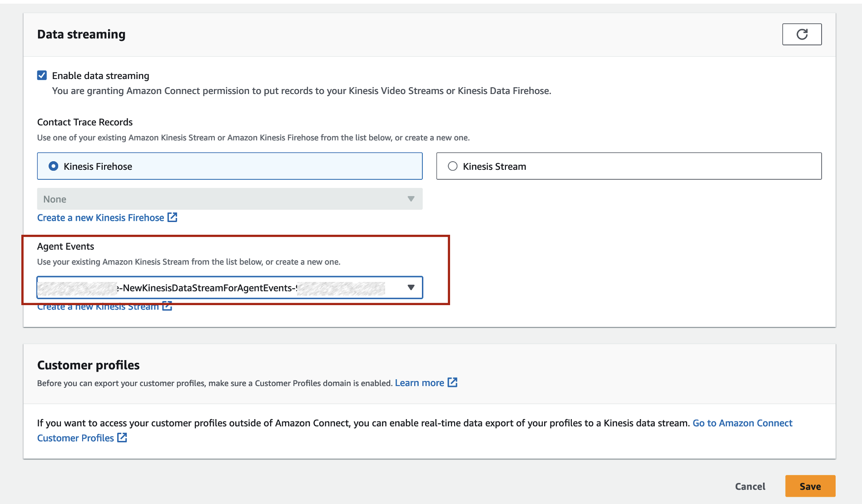The width and height of the screenshot is (862, 504).
Task: Click external-link icon next to Learn more
Action: pyautogui.click(x=452, y=382)
